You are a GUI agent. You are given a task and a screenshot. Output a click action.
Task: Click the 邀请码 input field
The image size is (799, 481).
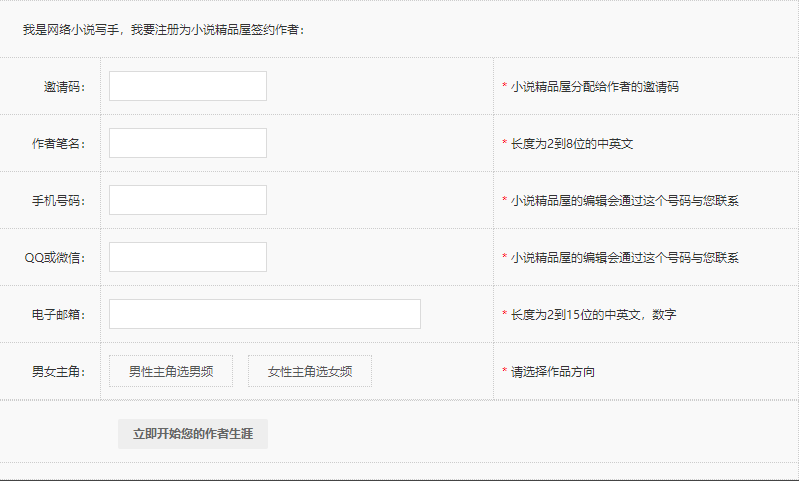tap(188, 86)
